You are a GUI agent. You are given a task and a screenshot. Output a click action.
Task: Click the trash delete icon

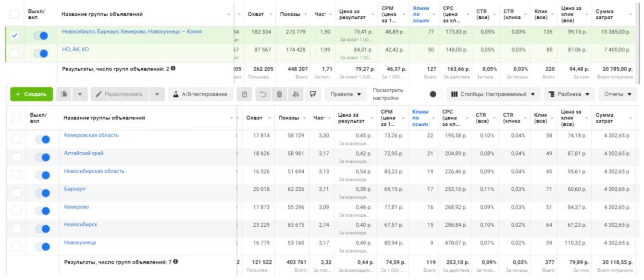tap(279, 95)
